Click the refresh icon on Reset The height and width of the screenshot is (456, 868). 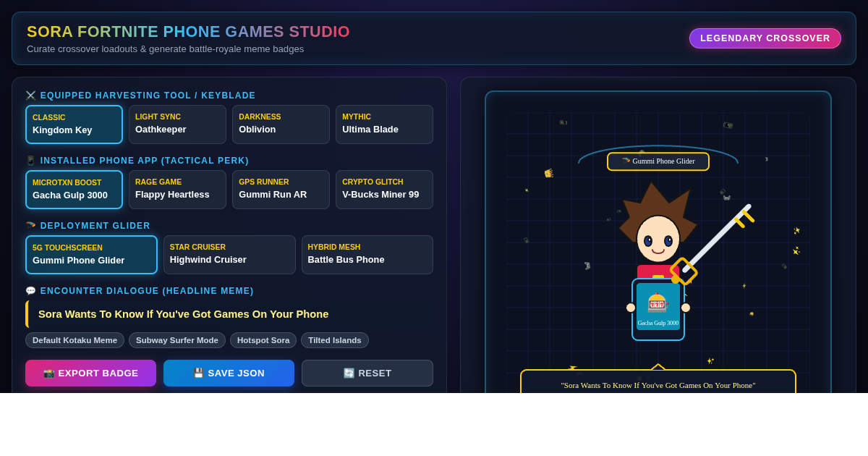coord(349,373)
